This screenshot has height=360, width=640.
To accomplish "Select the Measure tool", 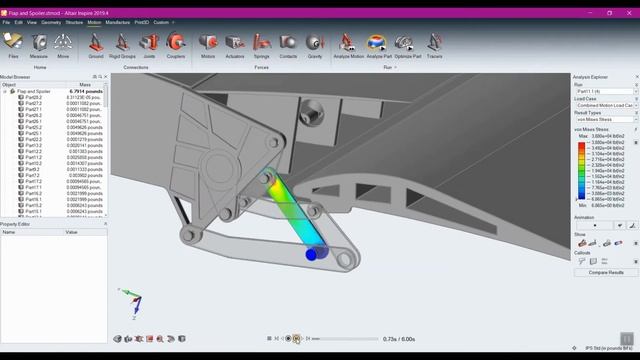I will point(39,42).
